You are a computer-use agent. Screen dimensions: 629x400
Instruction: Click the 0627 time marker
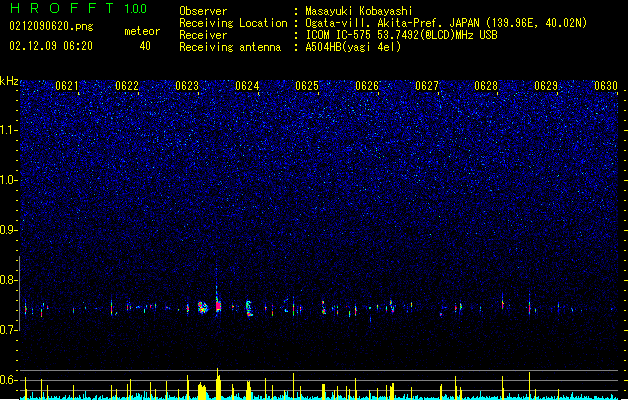click(427, 86)
